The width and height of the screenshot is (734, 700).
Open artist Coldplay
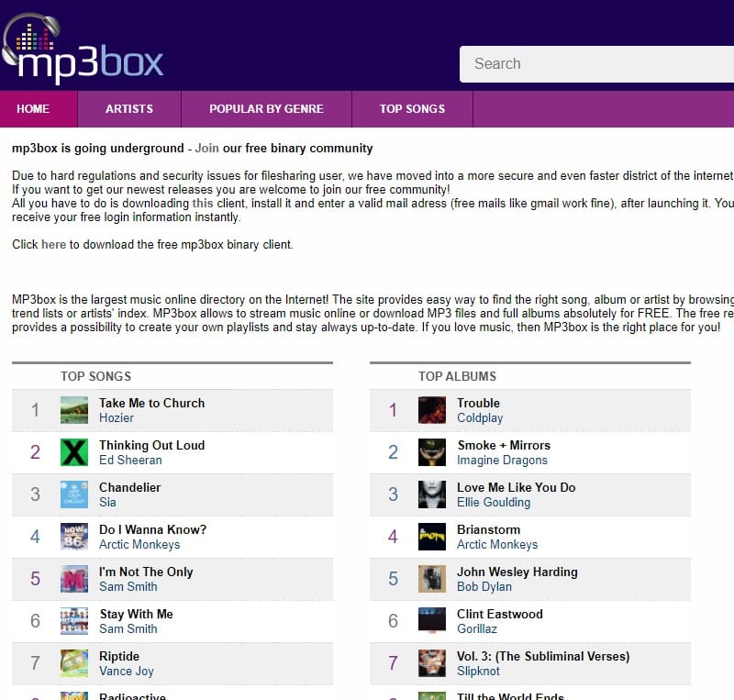click(x=480, y=417)
